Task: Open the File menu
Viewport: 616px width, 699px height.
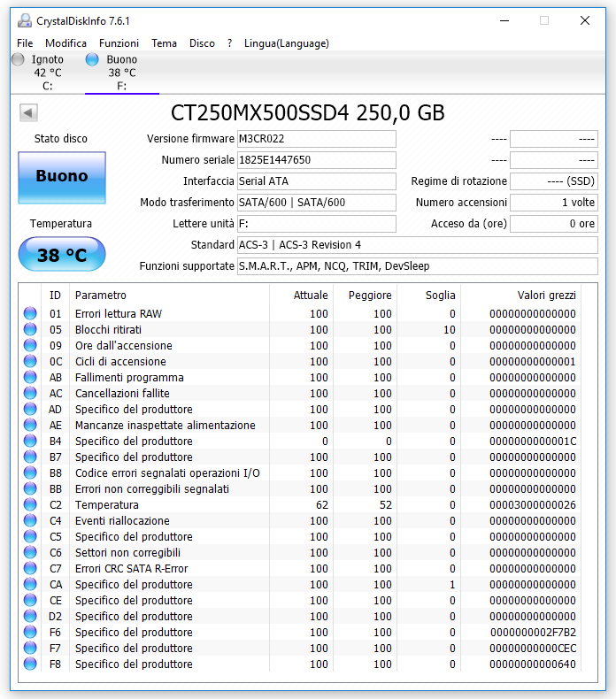Action: tap(25, 43)
